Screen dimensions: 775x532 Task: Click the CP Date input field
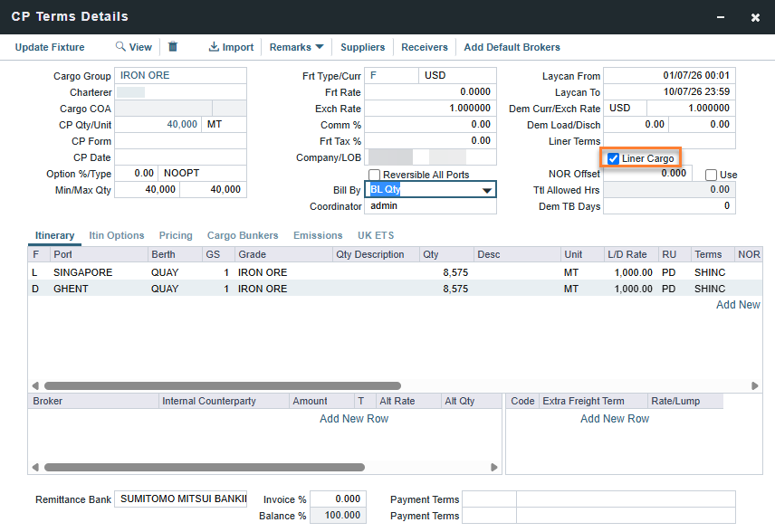tap(180, 157)
